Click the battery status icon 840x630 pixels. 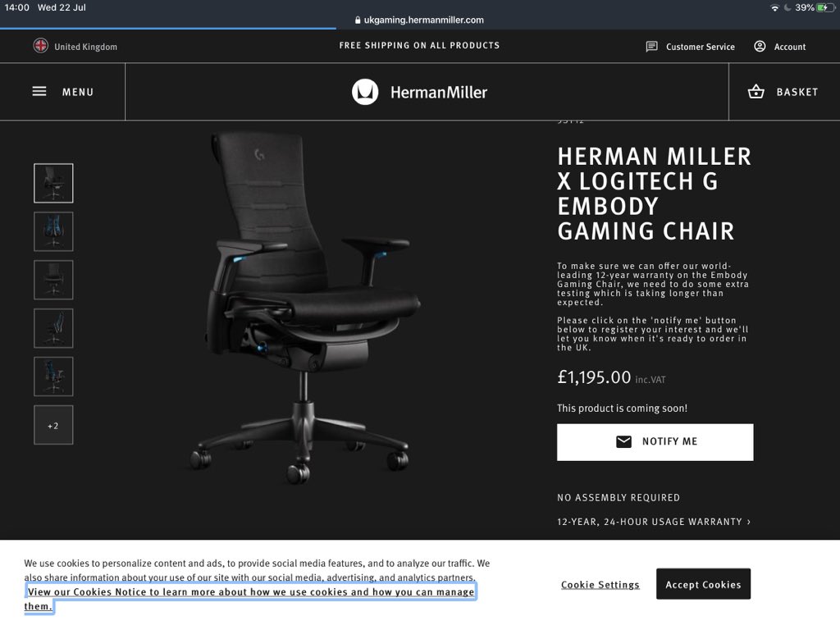825,7
